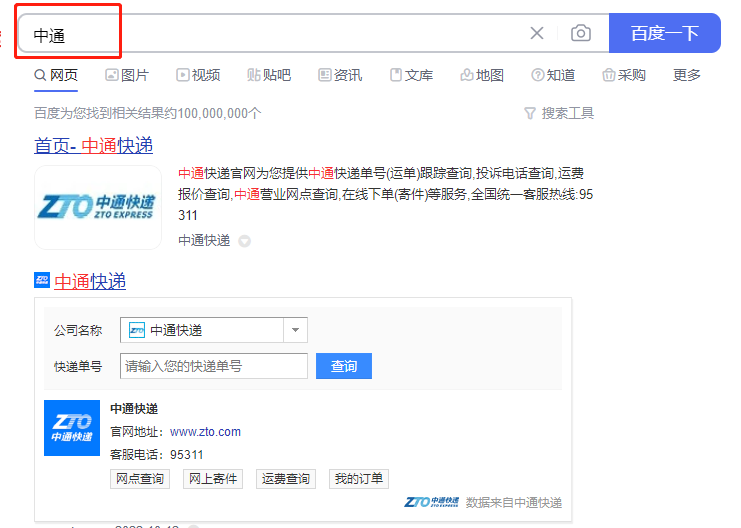Open the www.zto.com official site link
741x528 pixels.
[x=205, y=432]
